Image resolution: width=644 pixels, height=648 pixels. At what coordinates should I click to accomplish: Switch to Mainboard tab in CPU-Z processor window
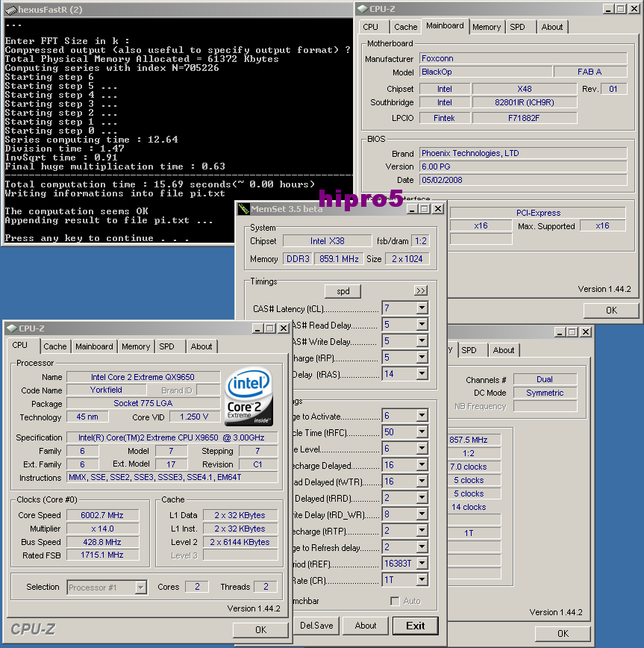94,346
